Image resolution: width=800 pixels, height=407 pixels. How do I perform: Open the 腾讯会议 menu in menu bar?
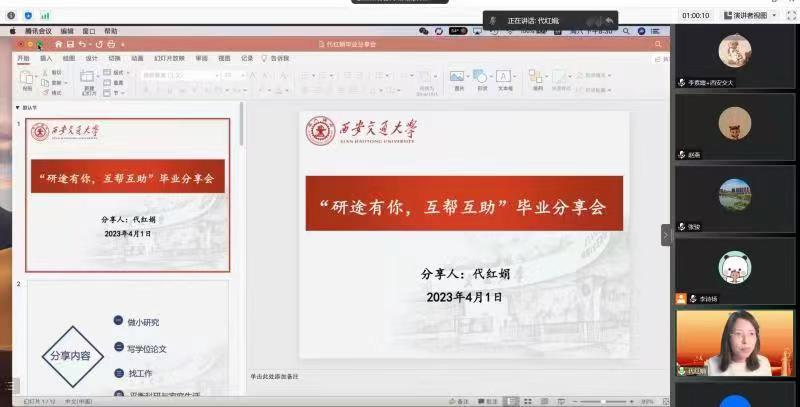click(x=38, y=31)
